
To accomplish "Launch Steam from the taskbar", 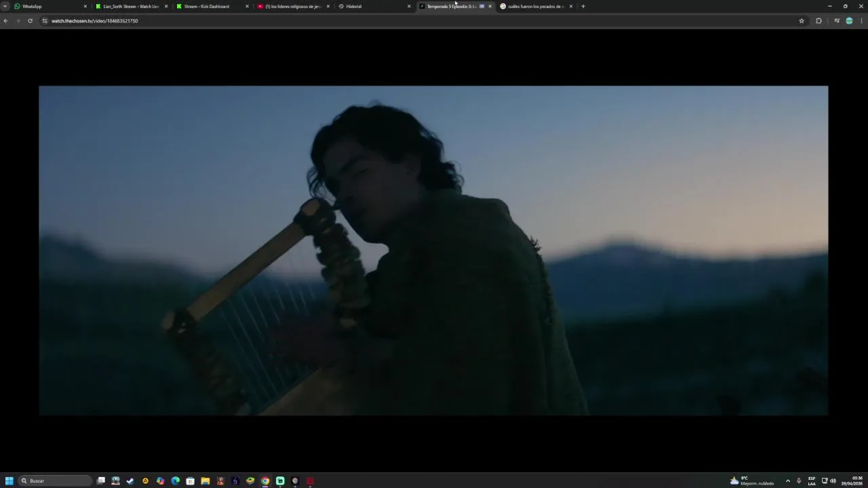I will (x=130, y=481).
